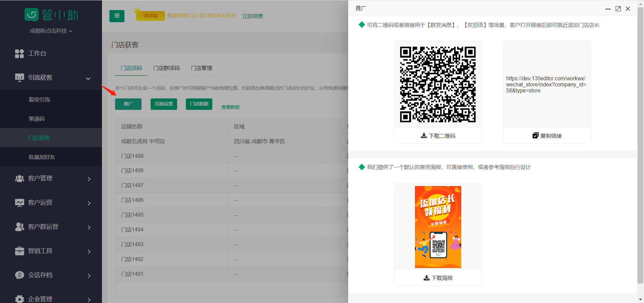This screenshot has height=303, width=644.
Task: Click 复制链接 to copy the link
Action: tap(547, 136)
